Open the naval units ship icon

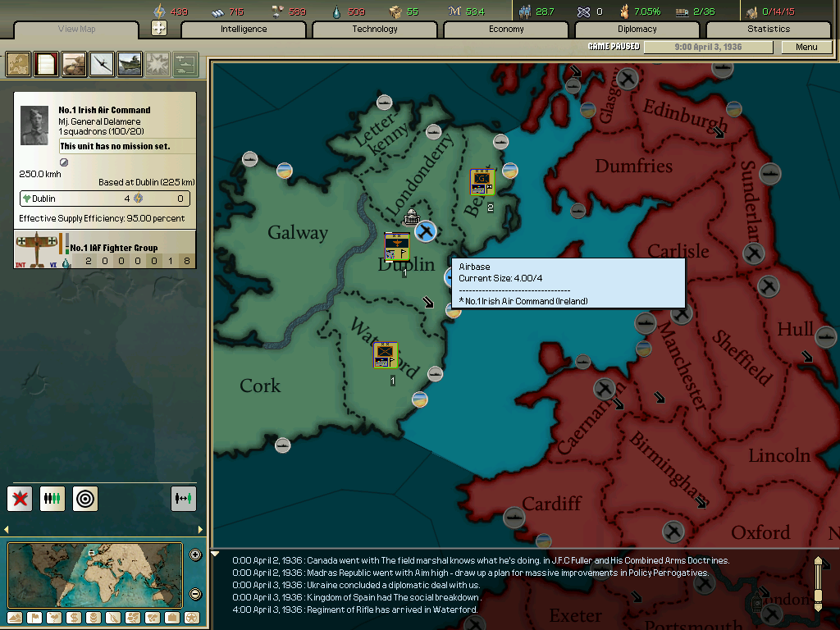click(130, 63)
